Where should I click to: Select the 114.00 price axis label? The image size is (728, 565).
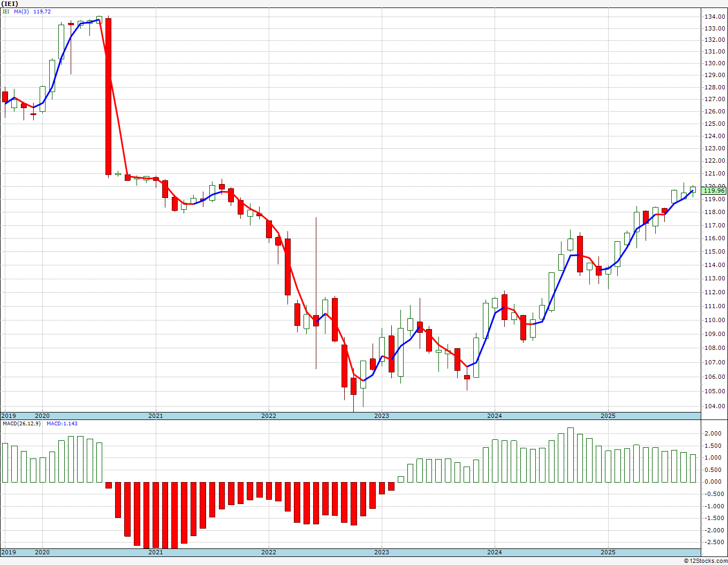[x=715, y=265]
